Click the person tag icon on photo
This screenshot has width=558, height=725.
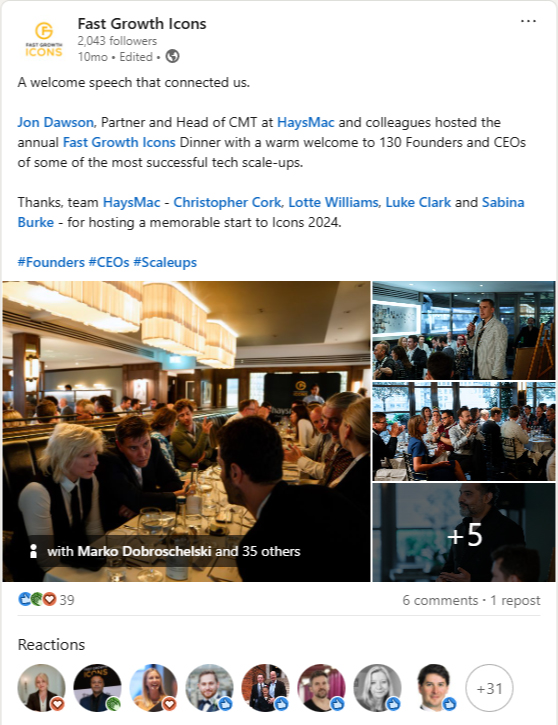tap(33, 551)
